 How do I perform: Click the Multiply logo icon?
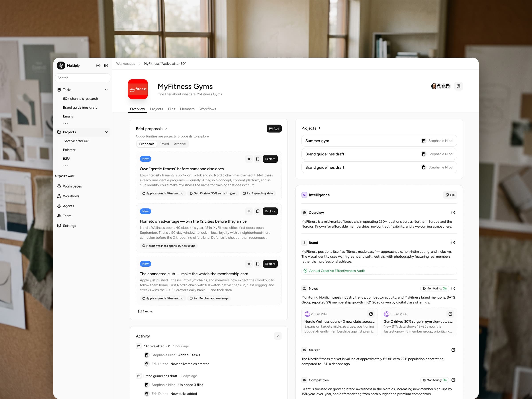click(61, 65)
